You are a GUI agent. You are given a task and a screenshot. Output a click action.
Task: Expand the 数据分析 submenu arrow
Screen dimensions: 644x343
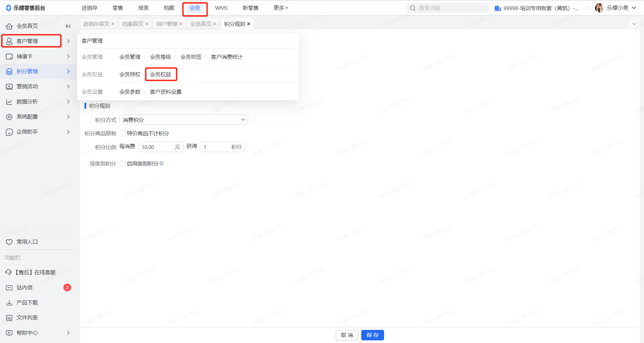(x=68, y=101)
